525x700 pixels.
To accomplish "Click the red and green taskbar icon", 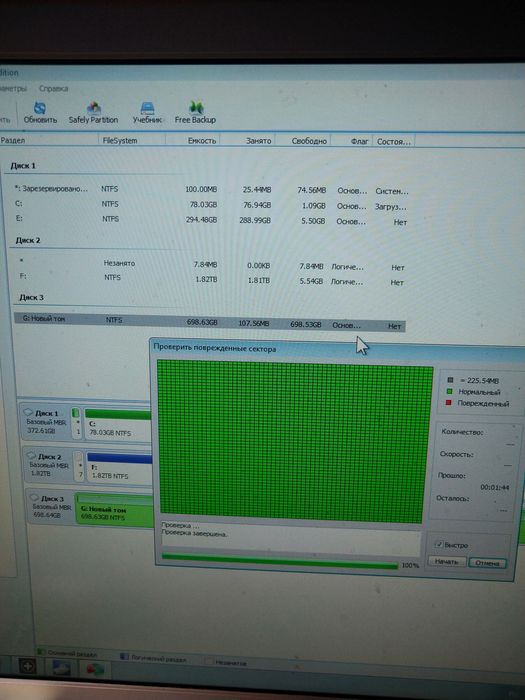I will point(94,670).
